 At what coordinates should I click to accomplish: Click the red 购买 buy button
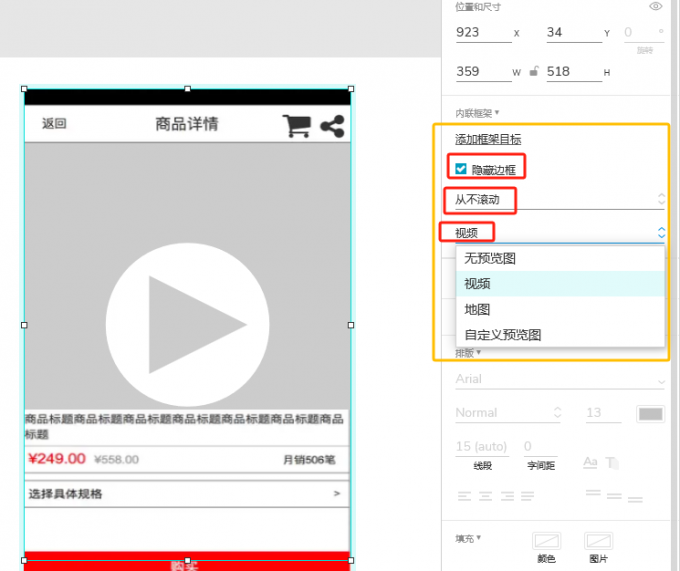pyautogui.click(x=187, y=561)
